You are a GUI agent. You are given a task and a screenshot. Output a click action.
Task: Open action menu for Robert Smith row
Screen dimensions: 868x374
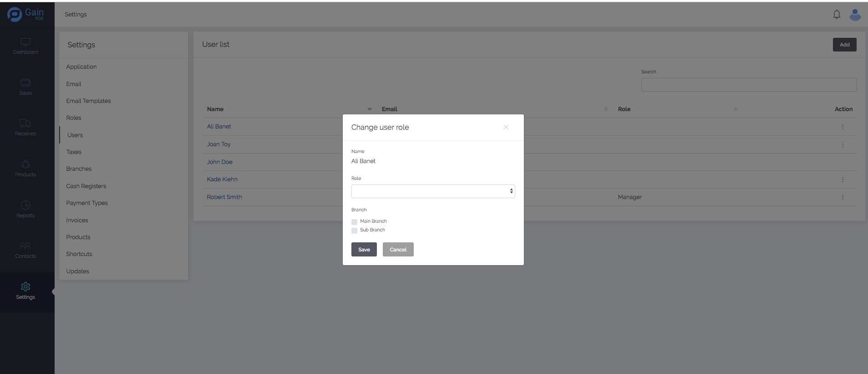point(843,197)
